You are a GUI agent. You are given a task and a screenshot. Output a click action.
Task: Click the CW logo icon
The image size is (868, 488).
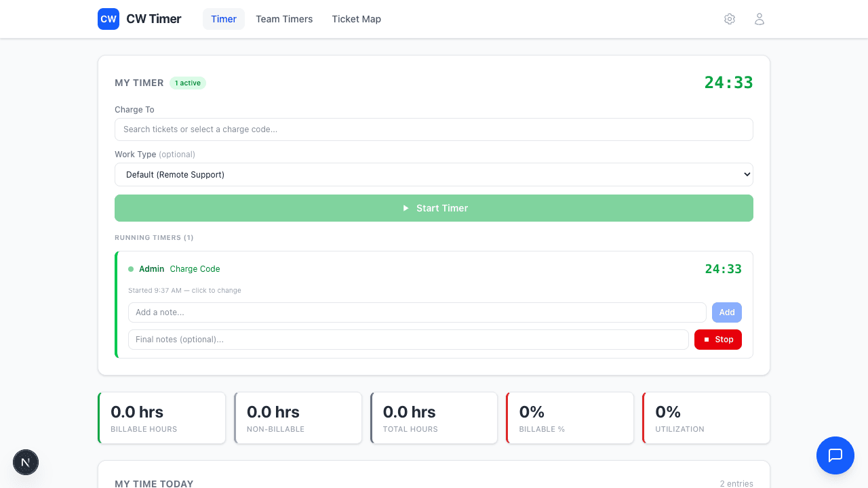(x=108, y=19)
